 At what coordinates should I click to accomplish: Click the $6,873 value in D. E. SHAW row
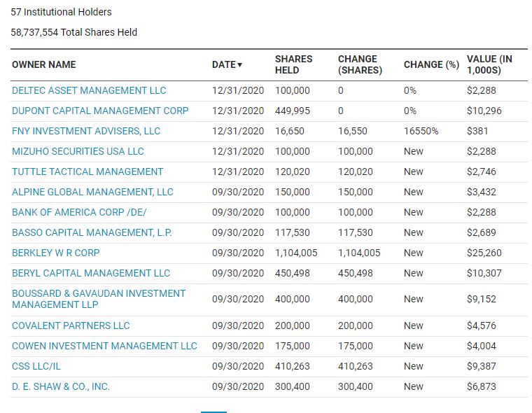[x=481, y=386]
